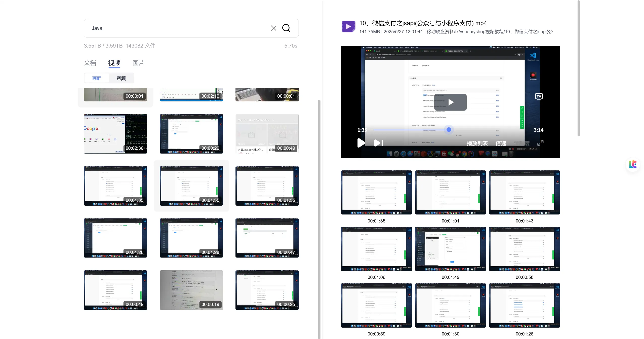The height and width of the screenshot is (339, 644).
Task: Open the 播放列表 playlist
Action: (477, 143)
